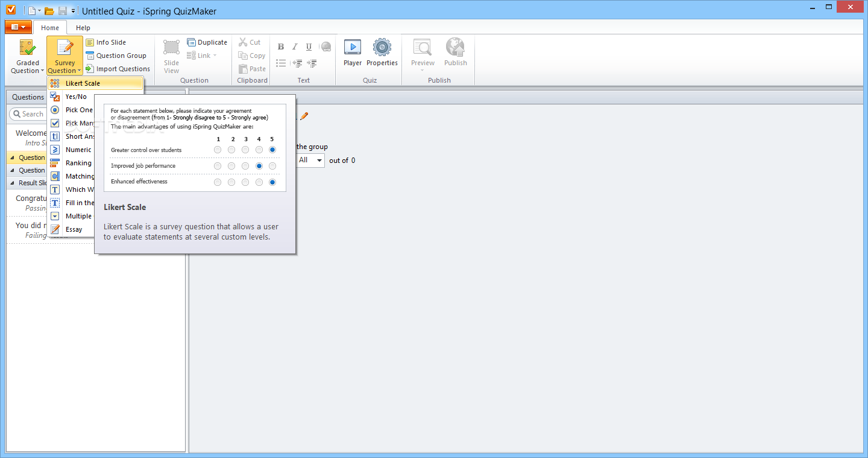Switch to Slide View
Viewport: 868px width, 458px height.
[171, 56]
